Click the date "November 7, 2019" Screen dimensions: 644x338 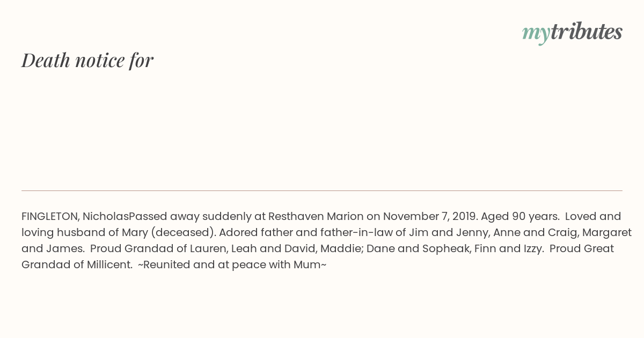pyautogui.click(x=429, y=217)
